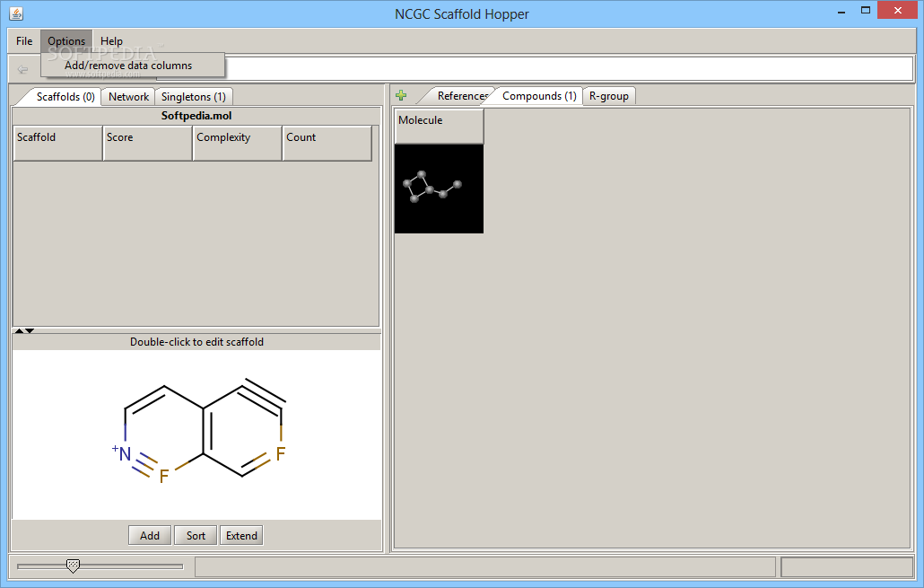This screenshot has height=588, width=924.
Task: Sort by Complexity column header
Action: (238, 143)
